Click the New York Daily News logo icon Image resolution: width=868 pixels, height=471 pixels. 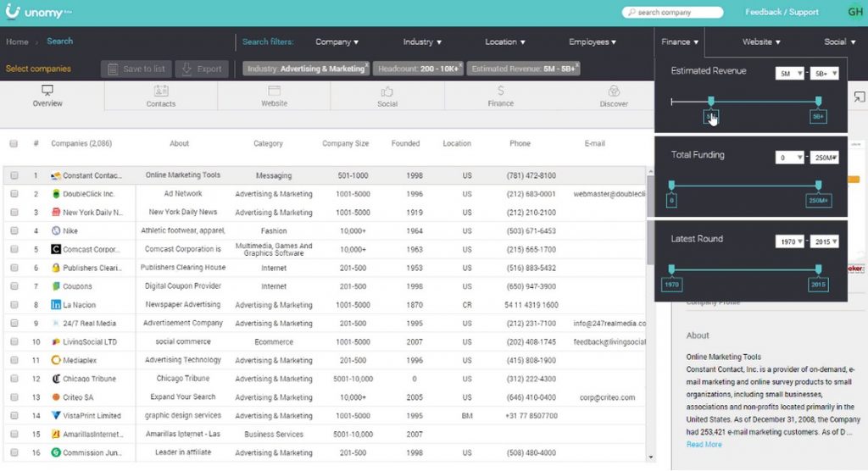56,212
